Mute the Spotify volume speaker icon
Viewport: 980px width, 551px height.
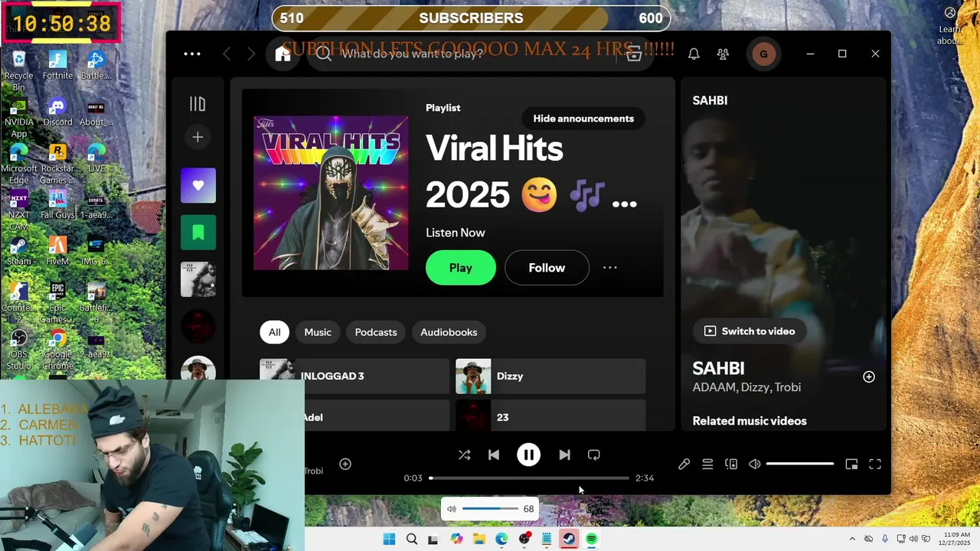(755, 464)
